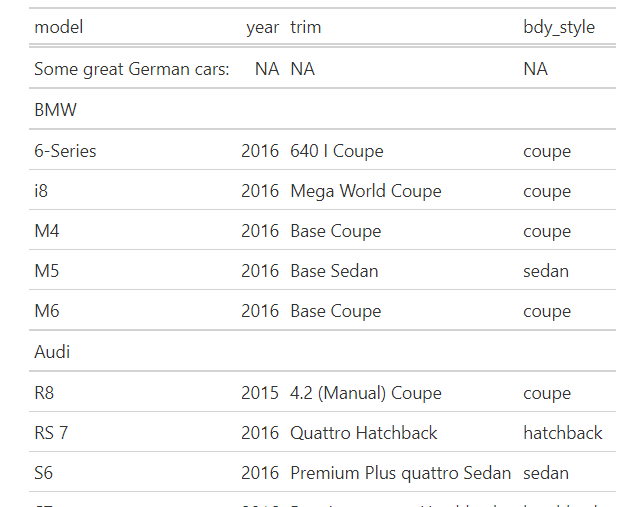Screen dimensions: 643x507
Task: Click the S6 model cell
Action: click(x=43, y=473)
